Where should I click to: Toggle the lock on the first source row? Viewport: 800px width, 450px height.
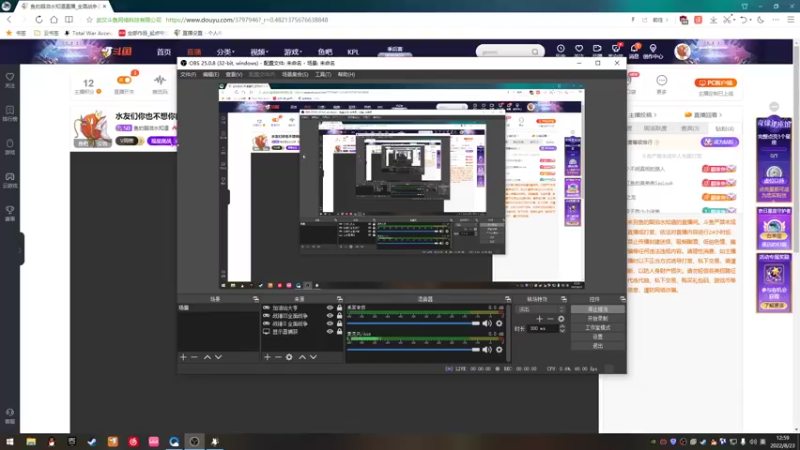pos(339,308)
